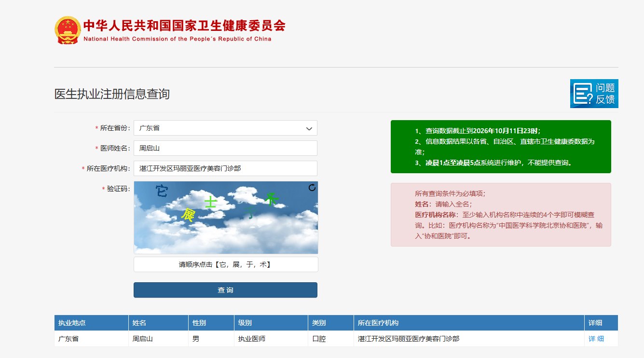The height and width of the screenshot is (358, 644).
Task: Focus the 医师姓名 input field
Action: 225,148
